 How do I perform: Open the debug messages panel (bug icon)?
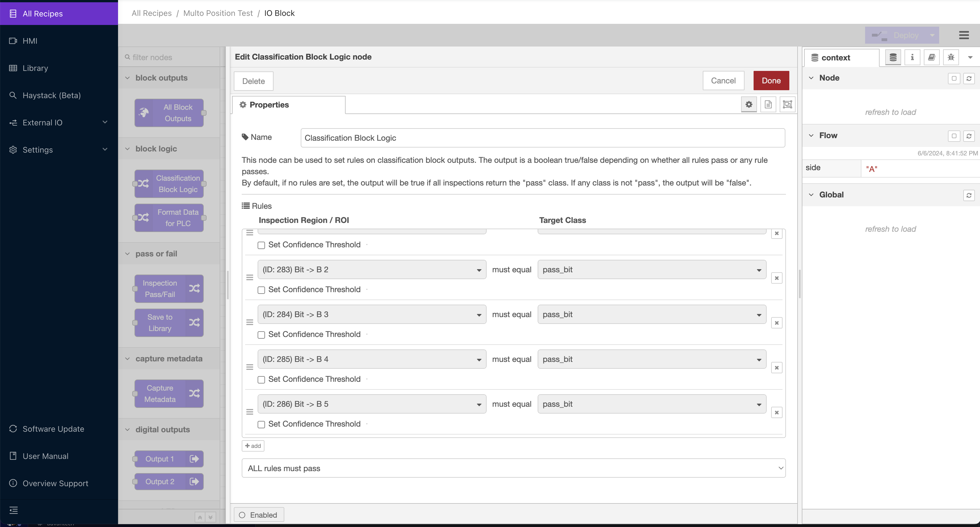[951, 57]
